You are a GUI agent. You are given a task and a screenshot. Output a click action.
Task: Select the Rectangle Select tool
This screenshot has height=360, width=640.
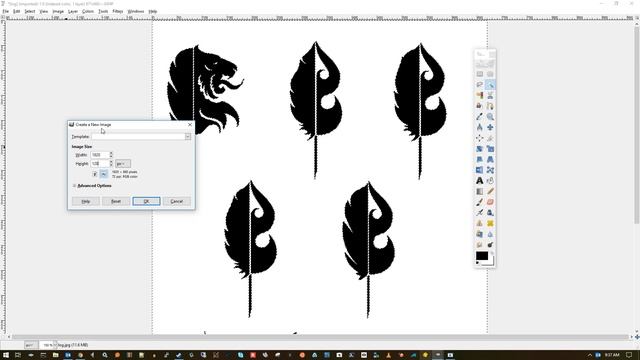(x=480, y=74)
